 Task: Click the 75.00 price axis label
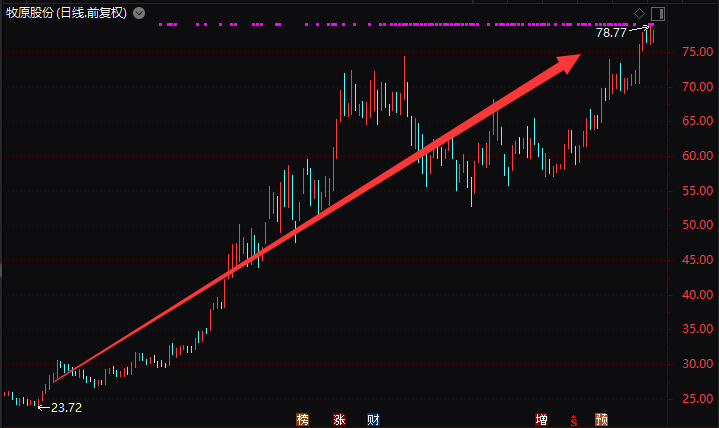point(697,52)
